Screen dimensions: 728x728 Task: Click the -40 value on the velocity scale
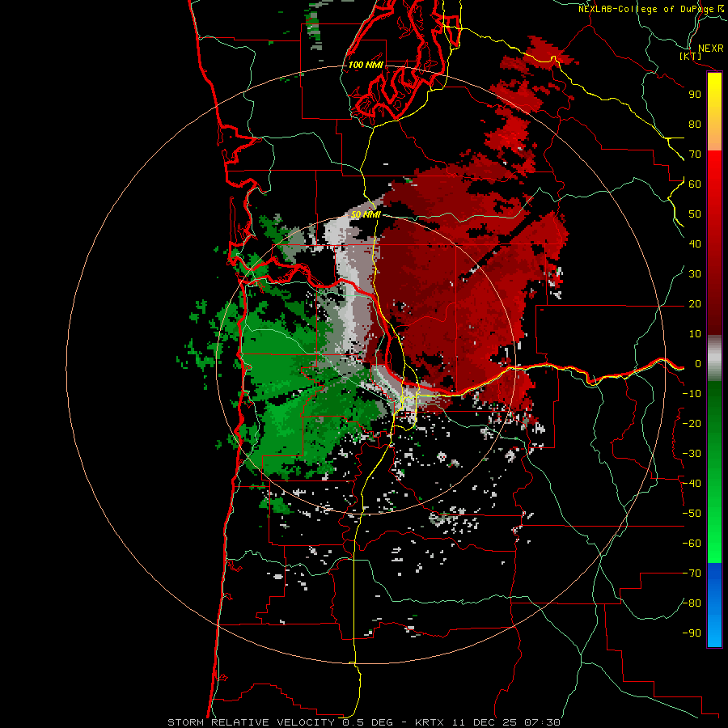tap(692, 484)
